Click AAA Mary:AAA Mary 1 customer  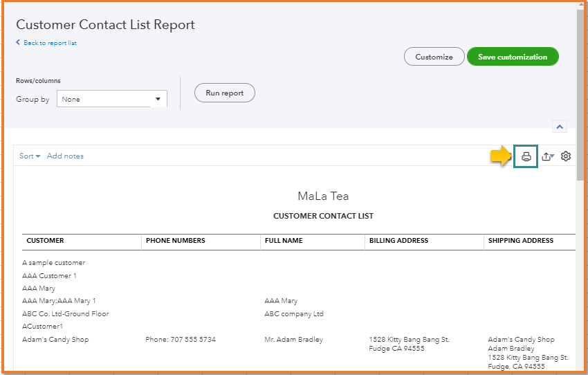click(59, 301)
